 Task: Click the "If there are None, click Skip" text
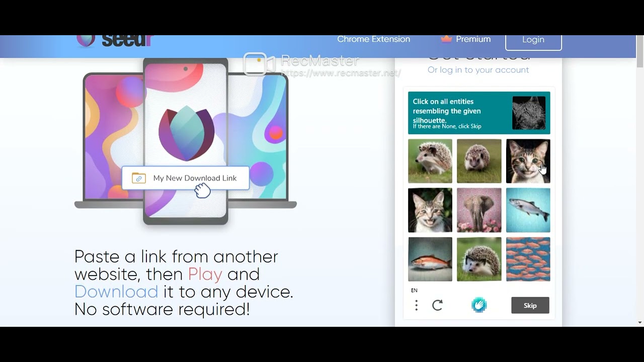tap(447, 126)
